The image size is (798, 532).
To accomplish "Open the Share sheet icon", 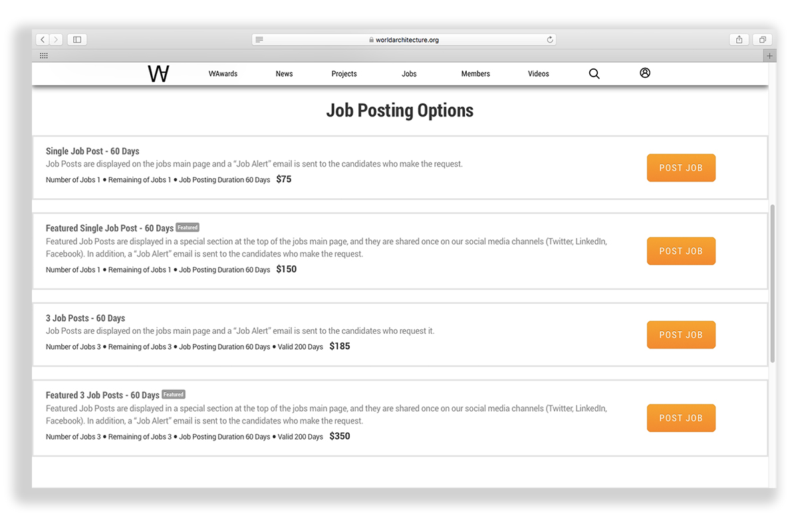I will point(739,40).
